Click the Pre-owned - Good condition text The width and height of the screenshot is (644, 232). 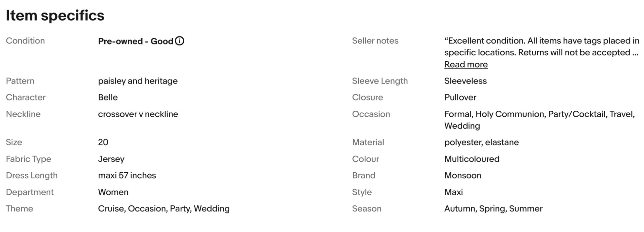[136, 41]
